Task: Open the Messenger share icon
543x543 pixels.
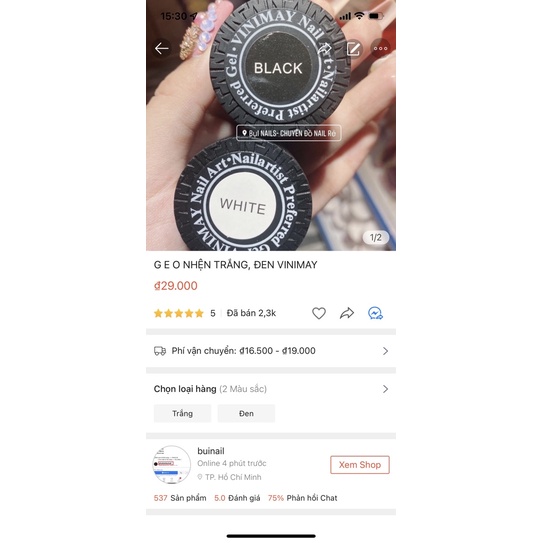Action: point(375,313)
